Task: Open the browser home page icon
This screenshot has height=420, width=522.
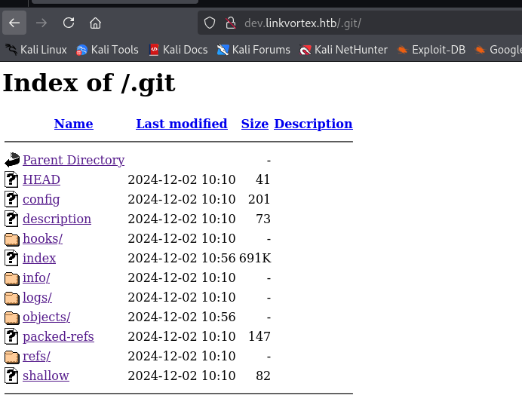Action: coord(95,23)
